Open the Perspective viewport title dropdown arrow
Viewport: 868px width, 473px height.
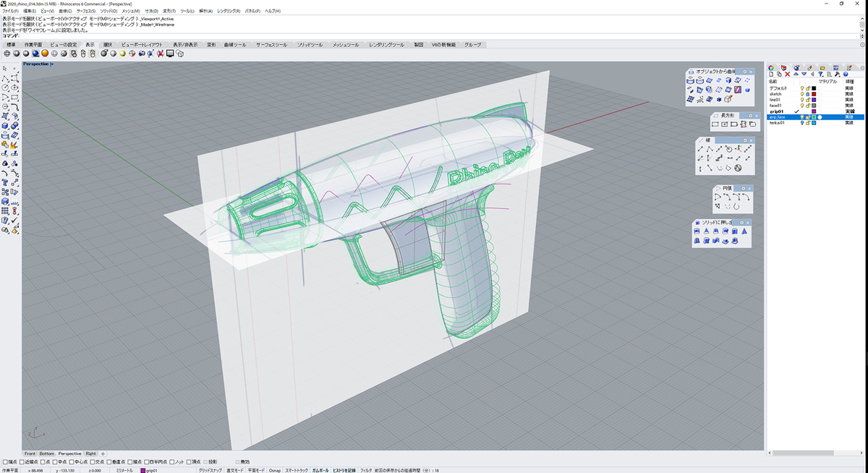click(x=52, y=64)
